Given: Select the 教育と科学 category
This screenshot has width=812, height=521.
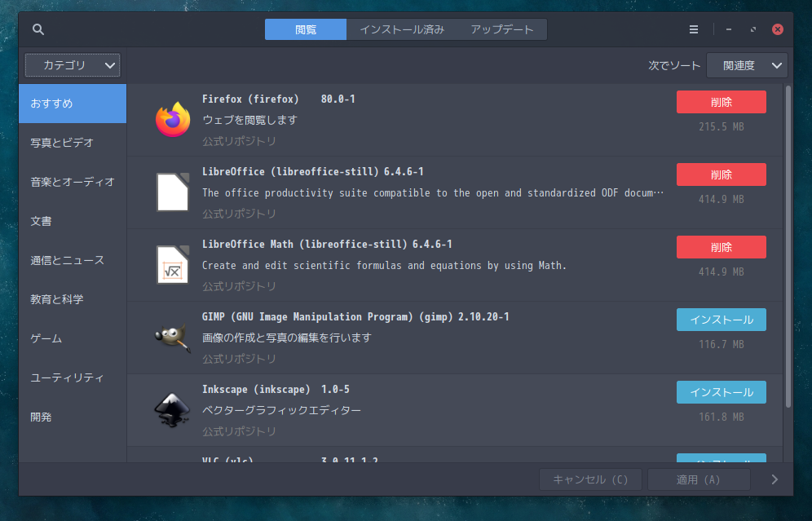Looking at the screenshot, I should point(73,299).
